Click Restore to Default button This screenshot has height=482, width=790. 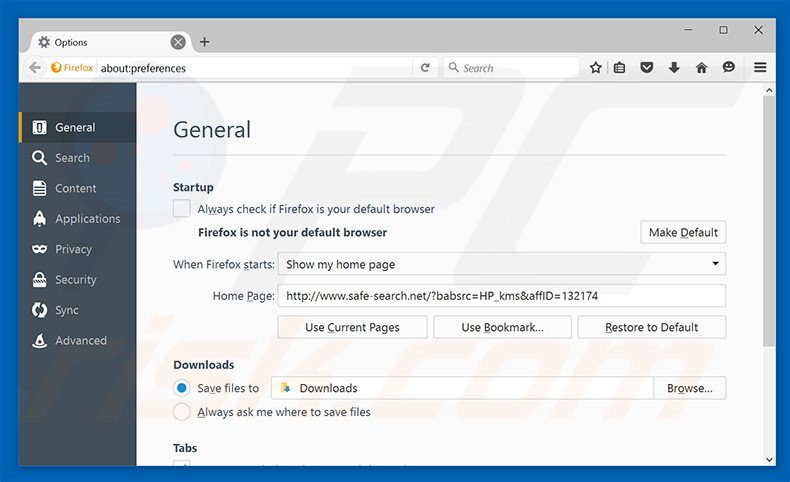[651, 327]
